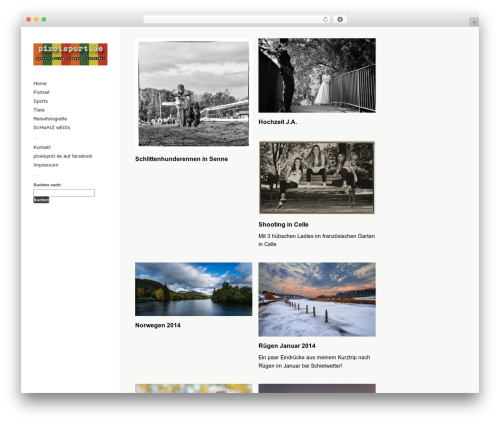Viewport: 500px width, 423px height.
Task: Focus the browser address bar
Action: pyautogui.click(x=236, y=20)
